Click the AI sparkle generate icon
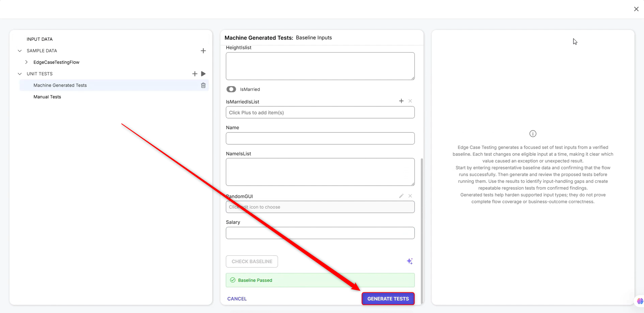The image size is (644, 313). click(x=410, y=261)
